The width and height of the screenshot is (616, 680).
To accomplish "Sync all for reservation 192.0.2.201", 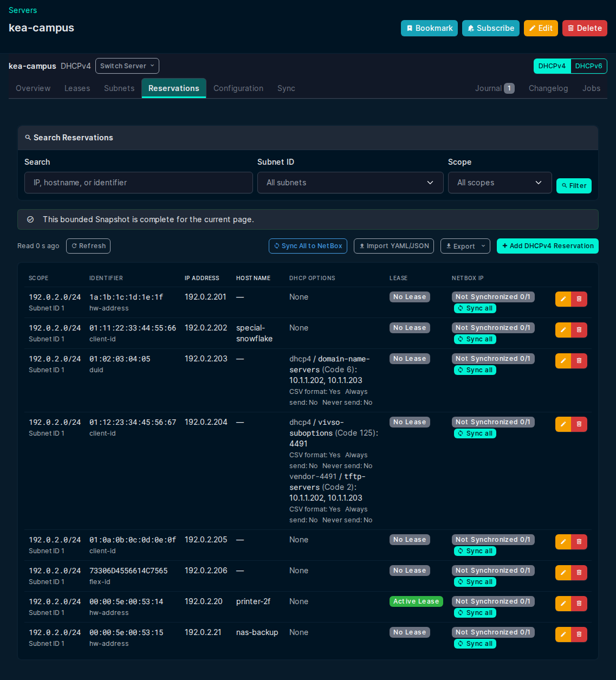I will (475, 308).
